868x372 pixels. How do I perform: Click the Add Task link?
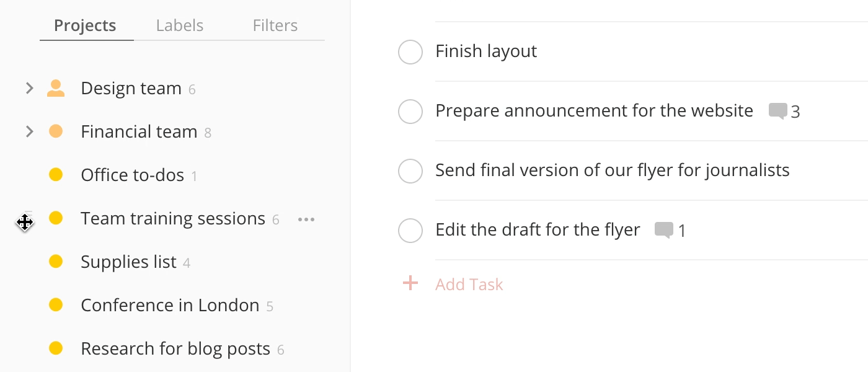469,285
